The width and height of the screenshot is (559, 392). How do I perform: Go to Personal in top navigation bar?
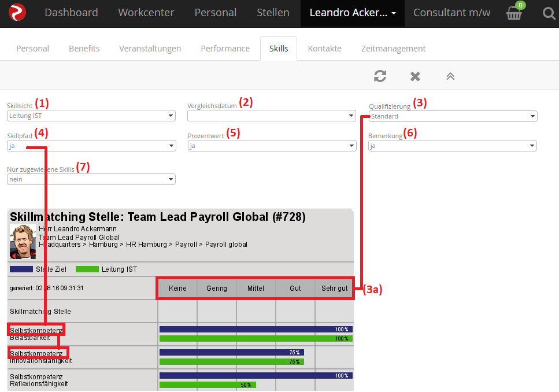pos(215,13)
